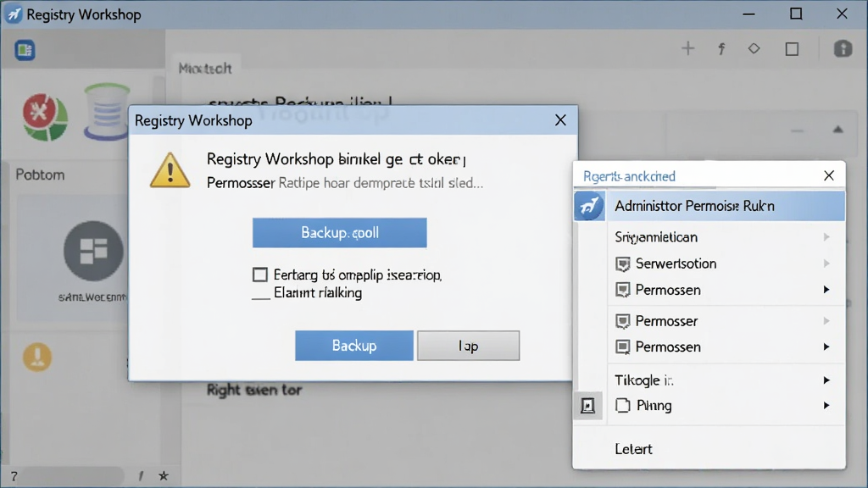Click the database cylinder icon
868x488 pixels.
(x=107, y=112)
